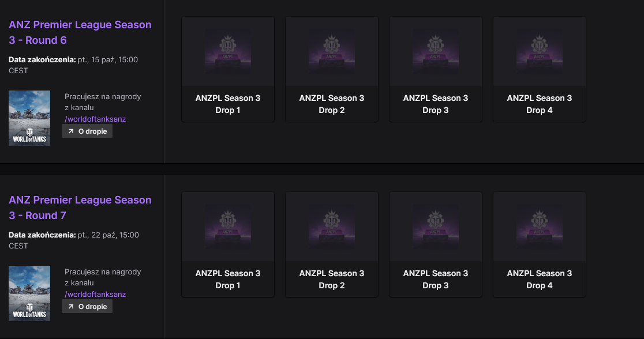
Task: Open ANZPL Season 3 Drop 2 label in Round 7
Action: 332,280
